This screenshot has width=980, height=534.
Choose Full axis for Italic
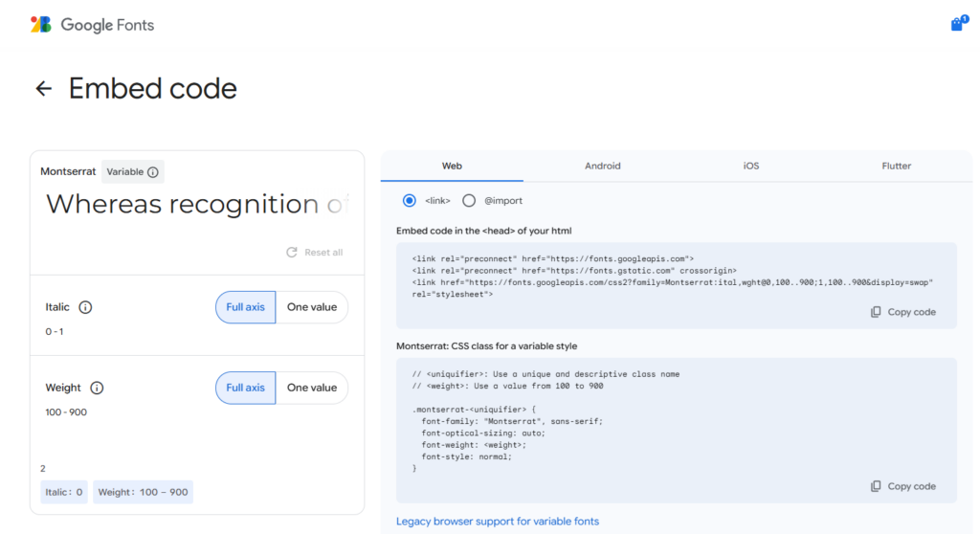coord(246,307)
